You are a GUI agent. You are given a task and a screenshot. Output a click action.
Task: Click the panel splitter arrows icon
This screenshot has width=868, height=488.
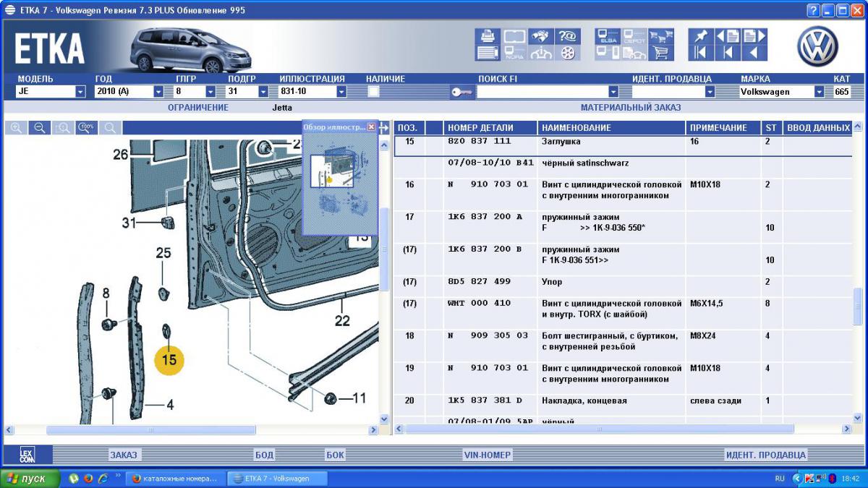pyautogui.click(x=384, y=128)
